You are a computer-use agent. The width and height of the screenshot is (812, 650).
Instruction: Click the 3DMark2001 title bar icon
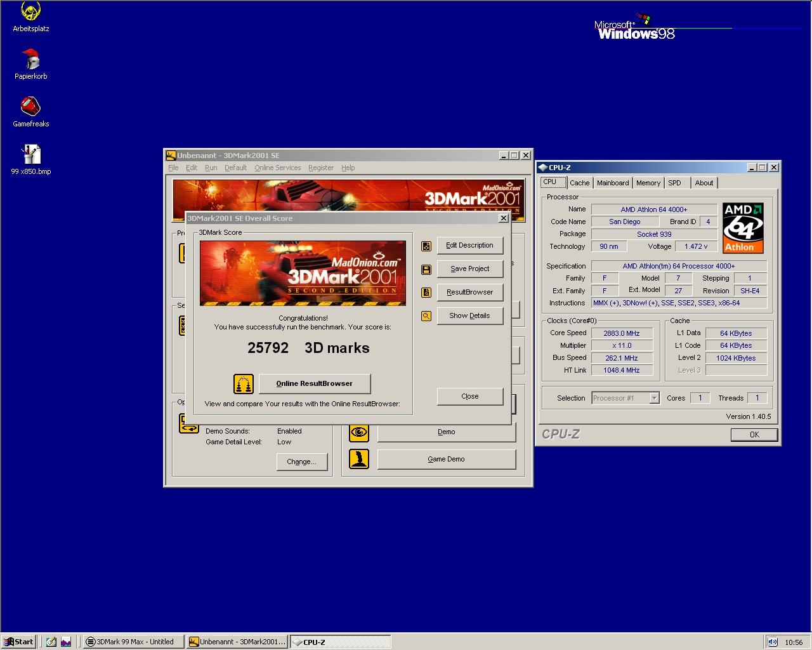pyautogui.click(x=171, y=156)
